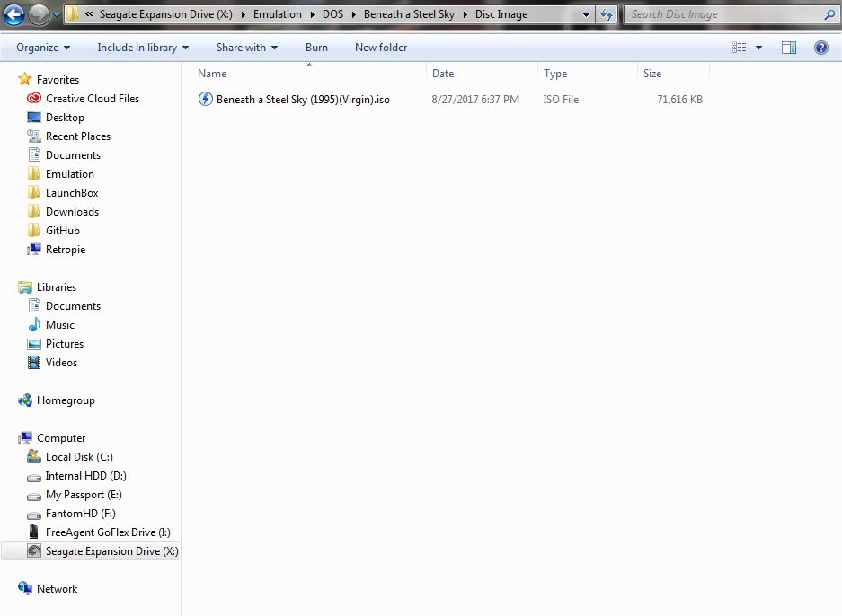The width and height of the screenshot is (842, 616).
Task: Click the Forward navigation arrow button
Action: click(39, 14)
